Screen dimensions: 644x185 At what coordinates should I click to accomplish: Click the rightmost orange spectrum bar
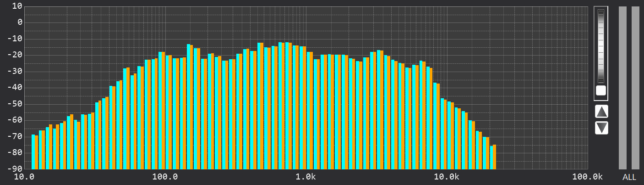point(494,157)
